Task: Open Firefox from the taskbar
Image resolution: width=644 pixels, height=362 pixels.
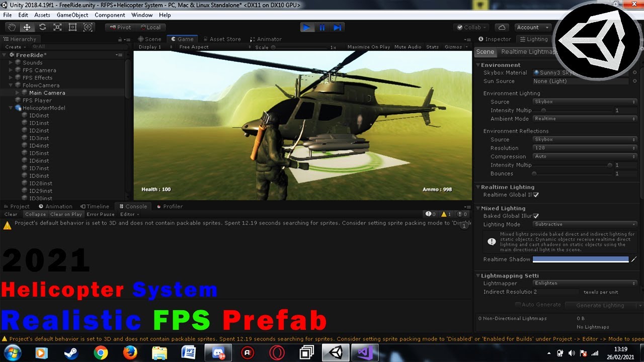Action: click(130, 353)
